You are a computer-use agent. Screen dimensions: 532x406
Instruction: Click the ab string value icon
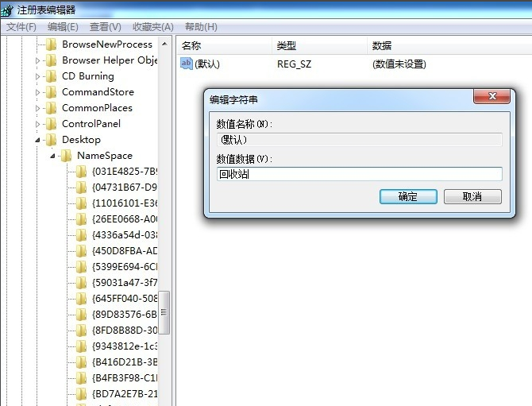pyautogui.click(x=187, y=64)
